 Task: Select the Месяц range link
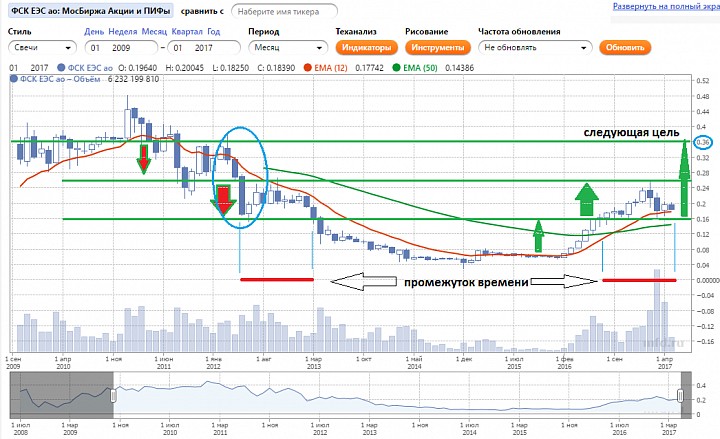[154, 32]
